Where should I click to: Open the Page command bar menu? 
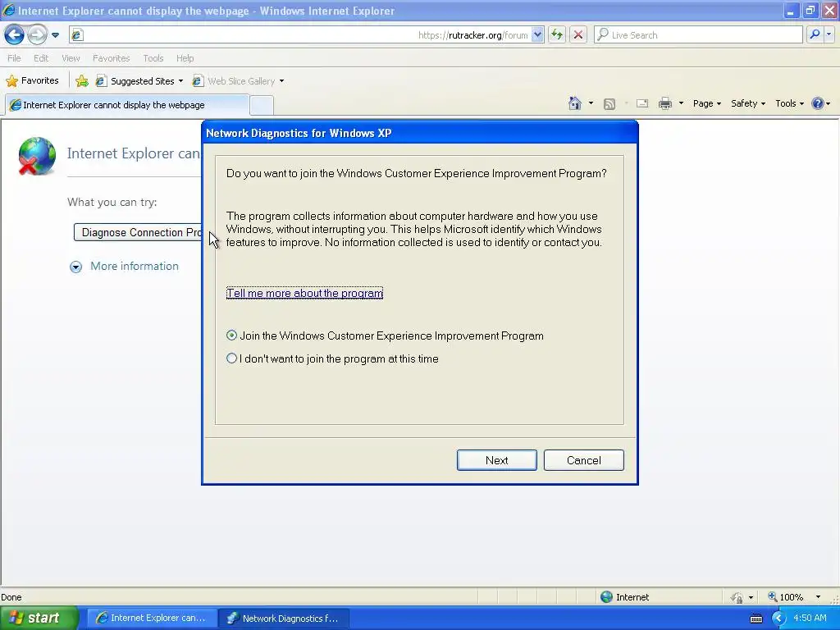[x=706, y=103]
